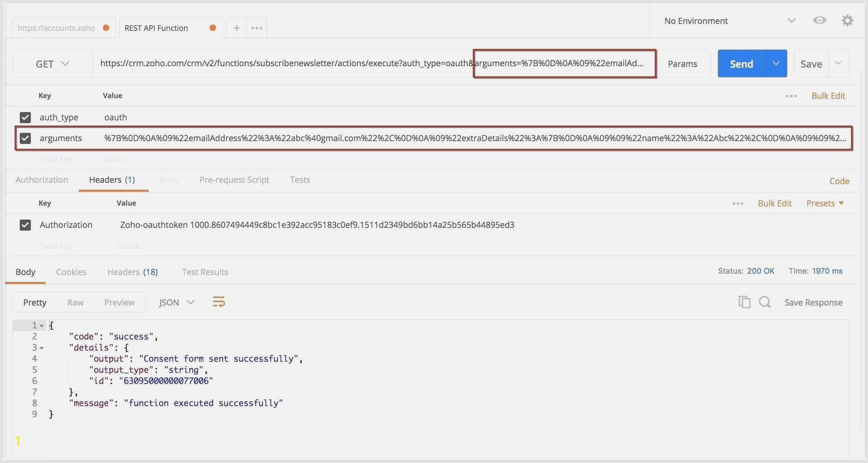Switch to the Authorization tab
Viewport: 868px width, 463px height.
pyautogui.click(x=41, y=179)
